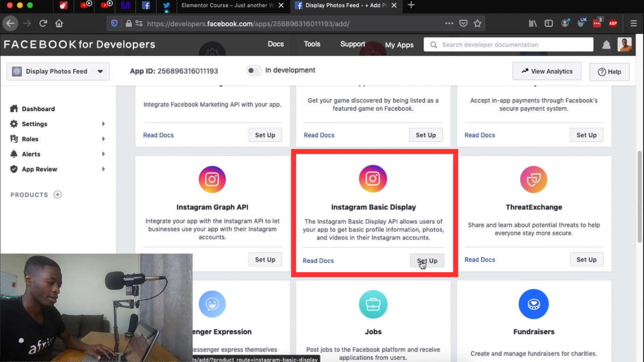Expand the App Review sidebar section
Image resolution: width=644 pixels, height=362 pixels.
tap(103, 169)
